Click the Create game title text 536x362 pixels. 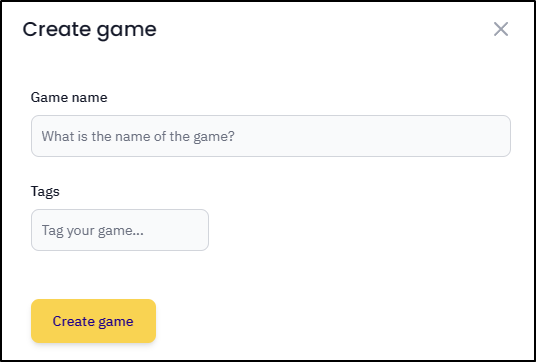(90, 30)
